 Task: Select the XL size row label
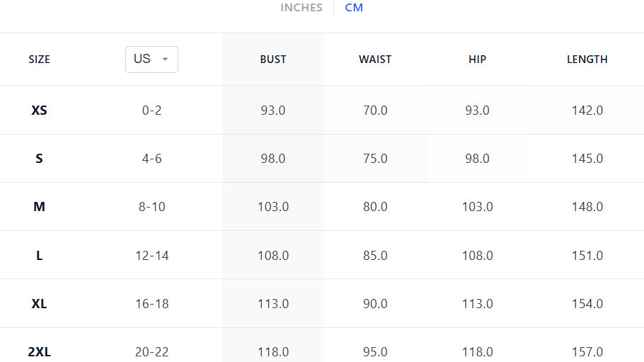(40, 304)
